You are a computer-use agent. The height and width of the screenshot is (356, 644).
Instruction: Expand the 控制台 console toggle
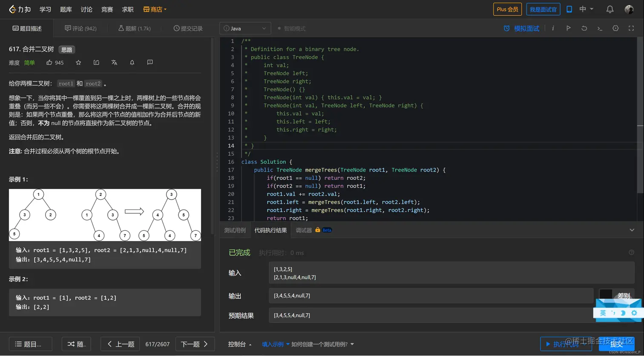[x=240, y=344]
